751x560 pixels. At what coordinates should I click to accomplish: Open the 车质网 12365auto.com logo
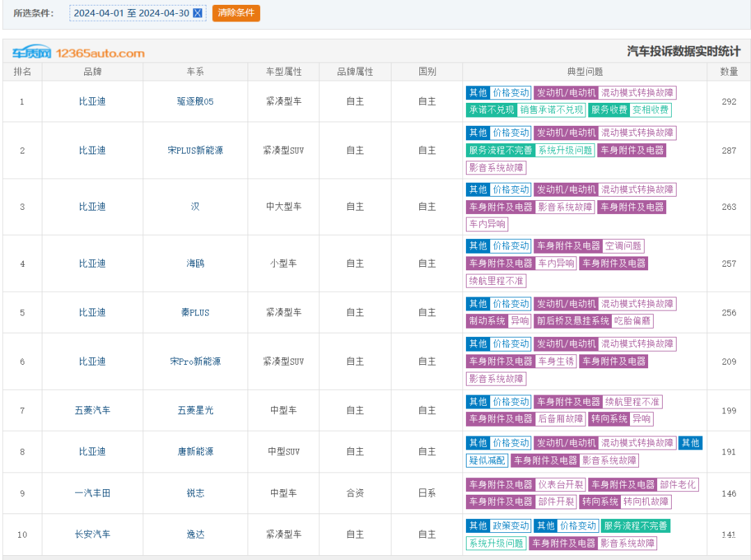coord(78,53)
